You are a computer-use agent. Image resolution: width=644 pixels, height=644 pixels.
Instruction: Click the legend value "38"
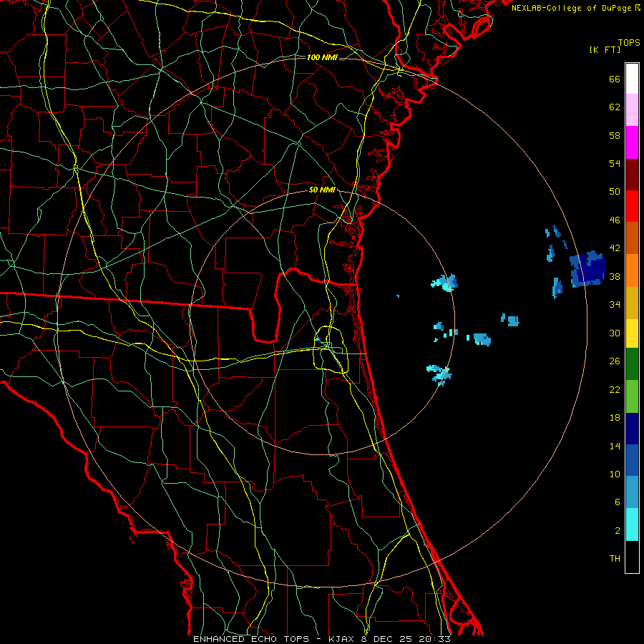615,277
